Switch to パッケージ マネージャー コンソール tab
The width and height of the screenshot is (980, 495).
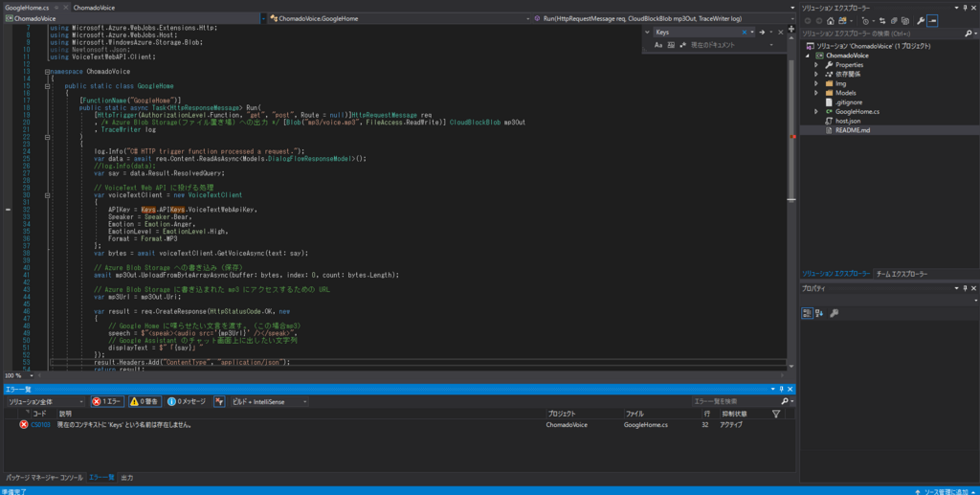(44, 478)
